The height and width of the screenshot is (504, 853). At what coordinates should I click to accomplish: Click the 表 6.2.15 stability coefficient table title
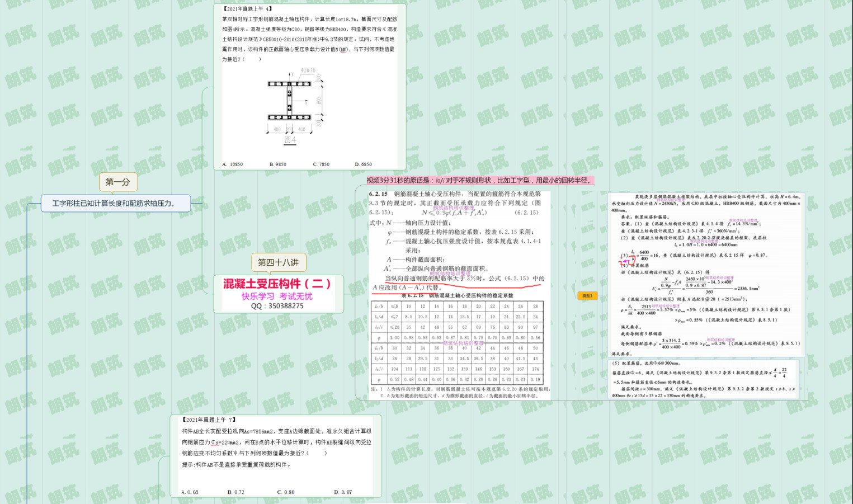457,295
